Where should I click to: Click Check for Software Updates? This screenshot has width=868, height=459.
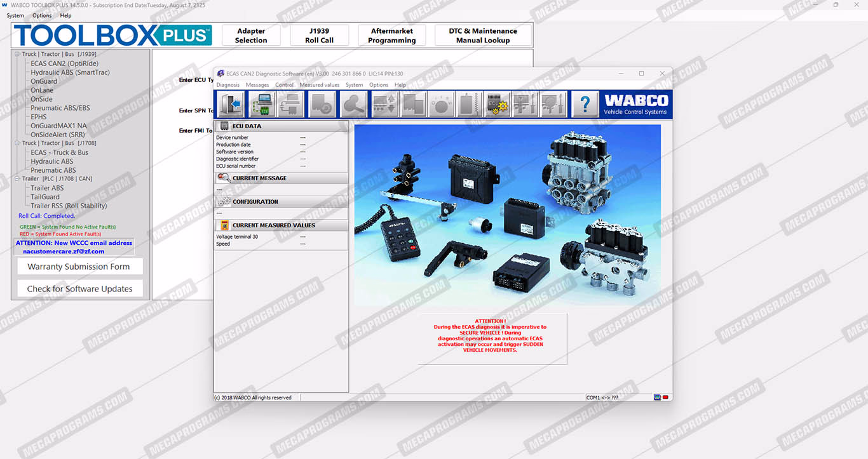point(80,288)
